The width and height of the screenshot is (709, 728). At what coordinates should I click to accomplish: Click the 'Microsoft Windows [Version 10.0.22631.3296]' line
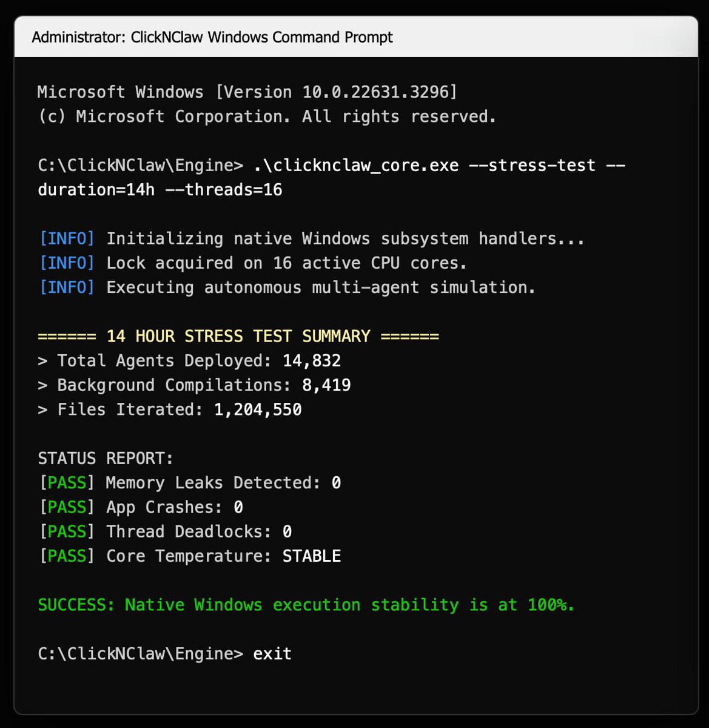[x=247, y=92]
